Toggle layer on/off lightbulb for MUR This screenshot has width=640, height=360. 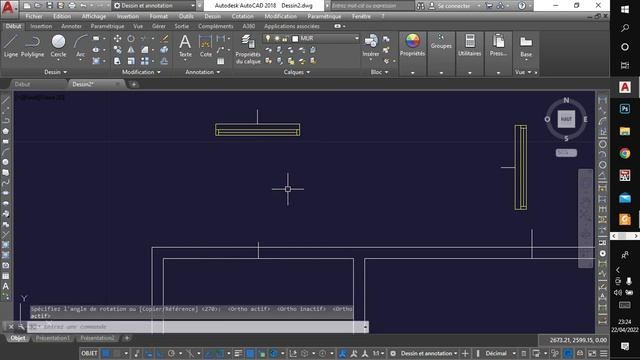pyautogui.click(x=268, y=38)
